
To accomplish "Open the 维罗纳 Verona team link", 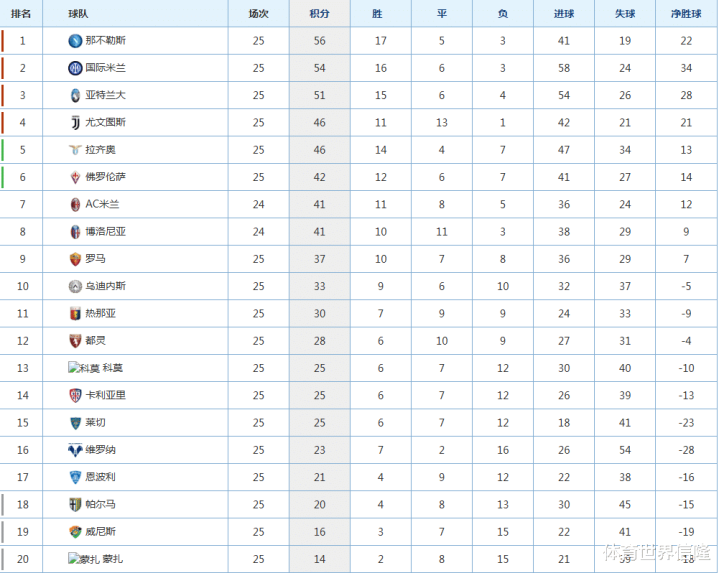I will [x=100, y=450].
